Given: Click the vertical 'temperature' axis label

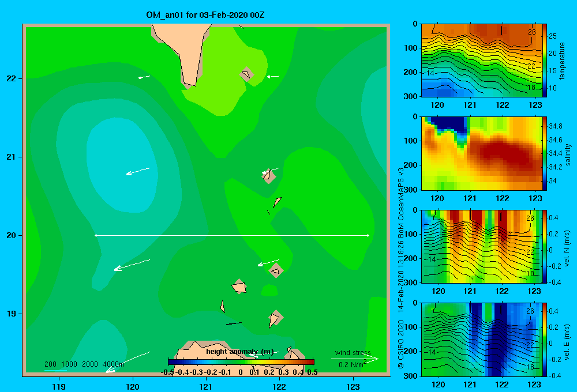Looking at the screenshot, I should (x=562, y=61).
